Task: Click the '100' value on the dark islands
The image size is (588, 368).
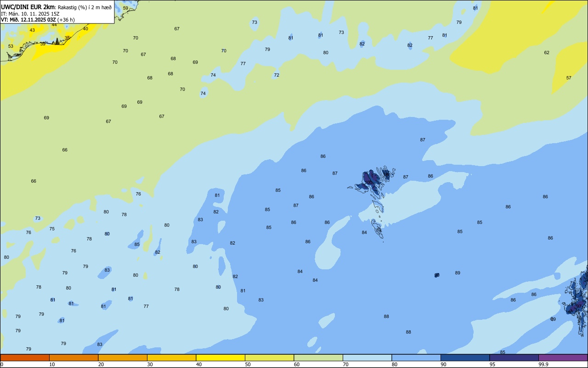Action: [x=368, y=183]
